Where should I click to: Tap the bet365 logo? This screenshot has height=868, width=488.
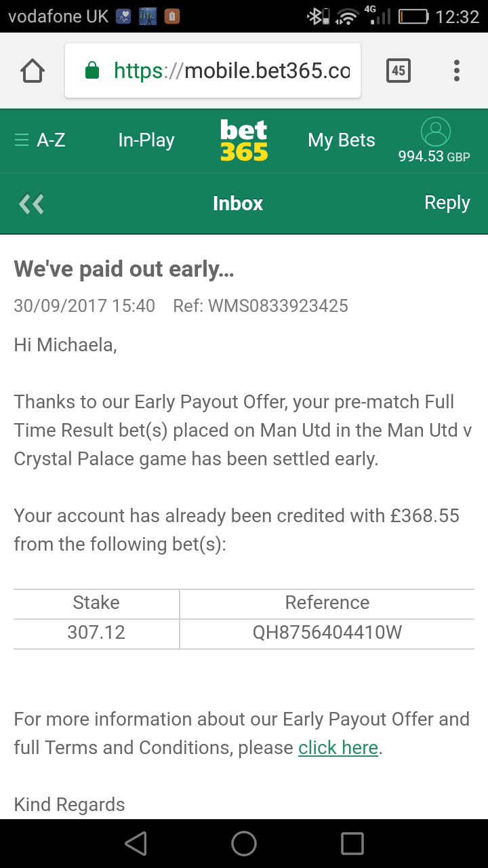click(244, 140)
